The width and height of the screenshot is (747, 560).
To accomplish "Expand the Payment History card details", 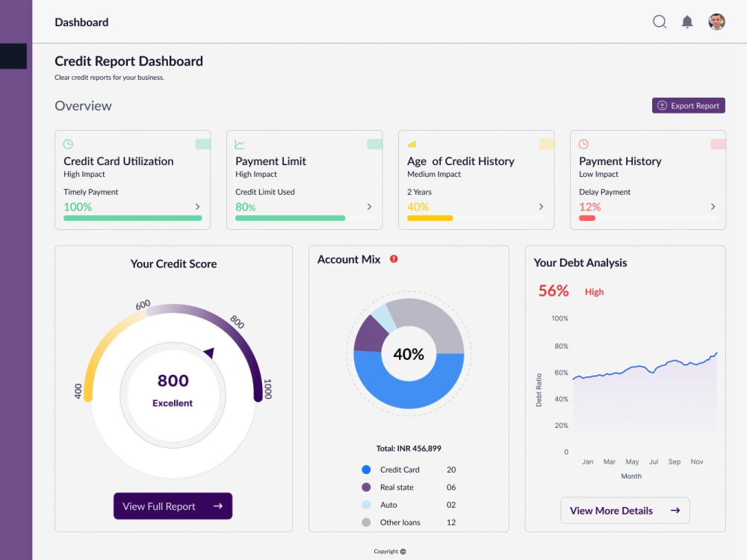I will tap(712, 207).
